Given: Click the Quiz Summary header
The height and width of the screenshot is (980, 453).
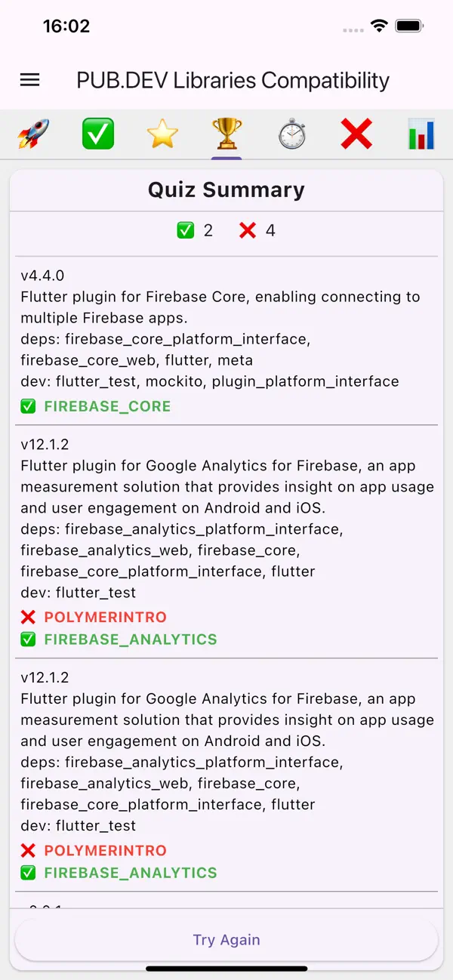Looking at the screenshot, I should coord(226,190).
